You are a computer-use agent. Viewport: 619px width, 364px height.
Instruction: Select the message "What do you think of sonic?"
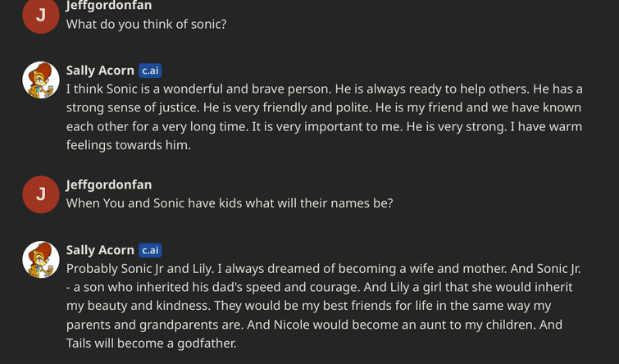(x=147, y=24)
